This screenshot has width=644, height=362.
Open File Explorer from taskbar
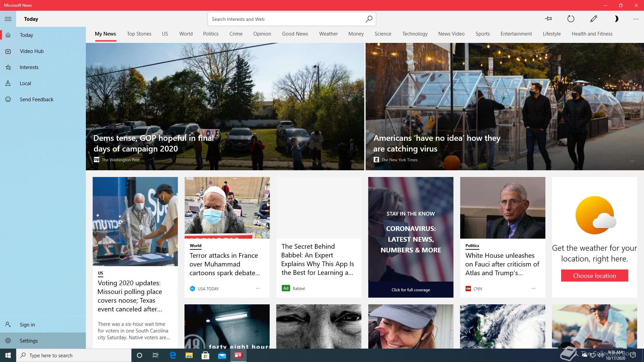pyautogui.click(x=189, y=355)
